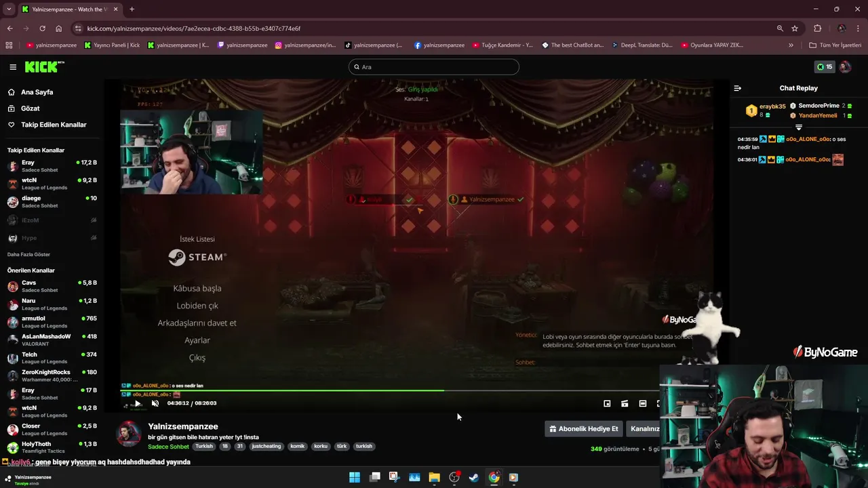This screenshot has width=868, height=488.
Task: Open Sadece Sohbet category link under title
Action: 168,447
